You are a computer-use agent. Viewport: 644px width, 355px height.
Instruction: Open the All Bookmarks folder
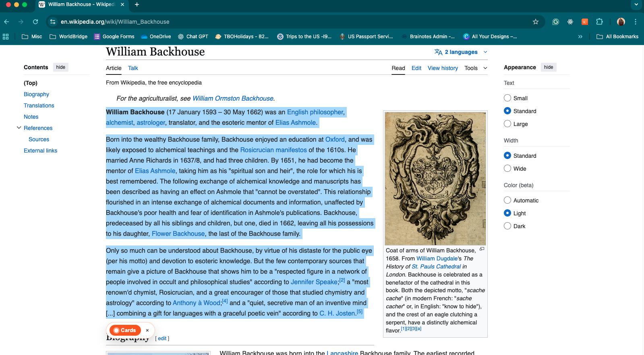point(617,37)
